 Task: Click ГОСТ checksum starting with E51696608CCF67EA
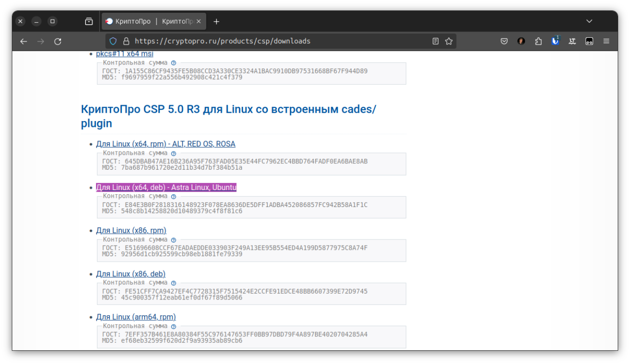(246, 248)
